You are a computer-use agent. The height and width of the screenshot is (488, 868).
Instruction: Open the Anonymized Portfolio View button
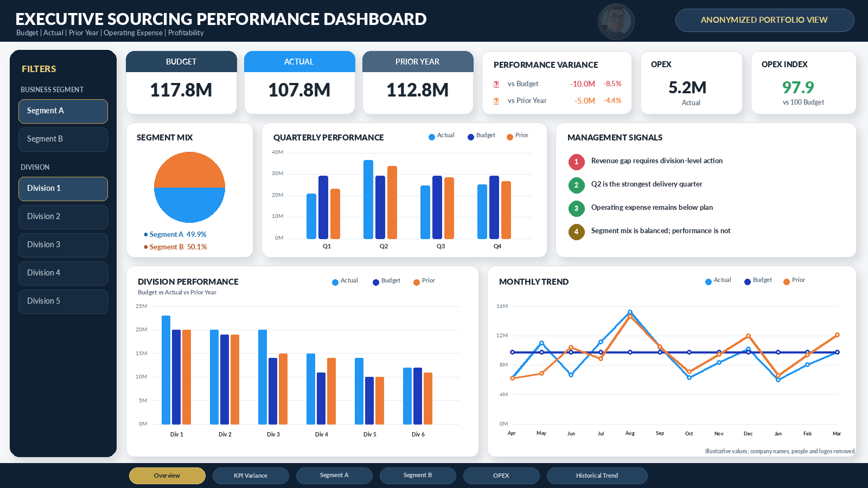(764, 20)
